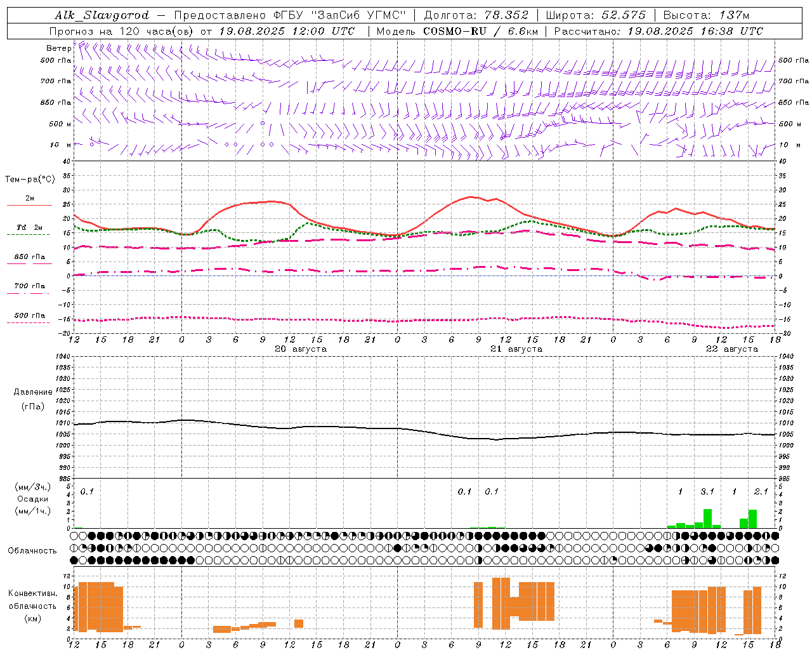Image resolution: width=812 pixels, height=650 pixels.
Task: Click the 700 гПа temperature legend label
Action: (x=30, y=286)
